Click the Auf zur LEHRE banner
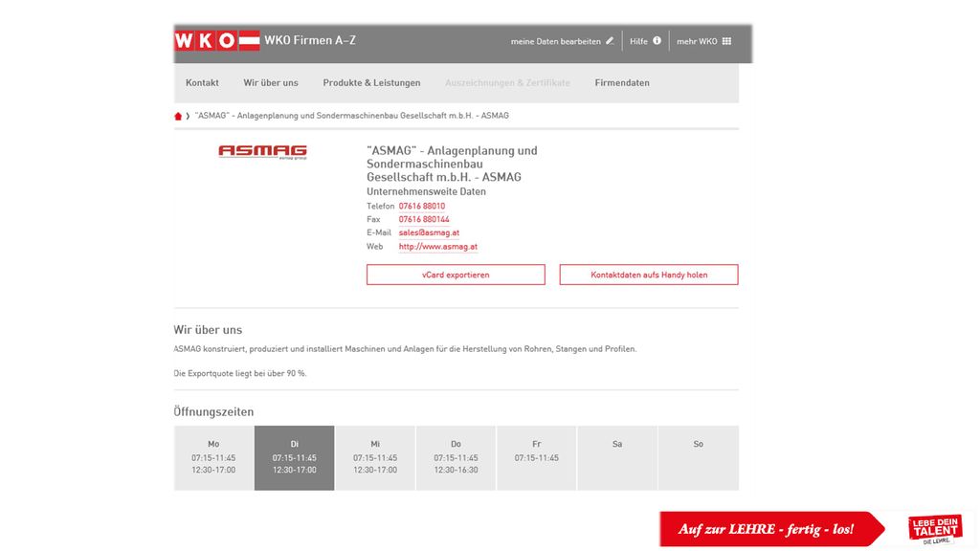 point(772,529)
